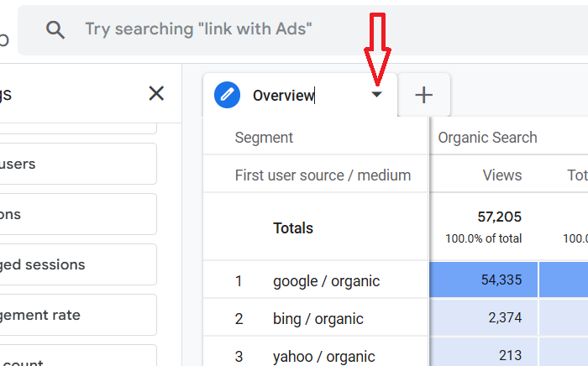Close the settings side panel
Viewport: 588px width, 366px height.
156,93
